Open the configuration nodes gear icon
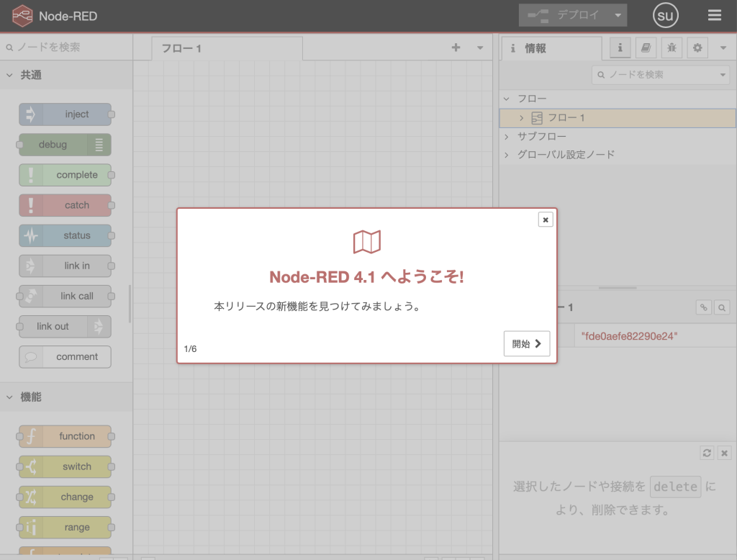The image size is (737, 560). (x=697, y=48)
